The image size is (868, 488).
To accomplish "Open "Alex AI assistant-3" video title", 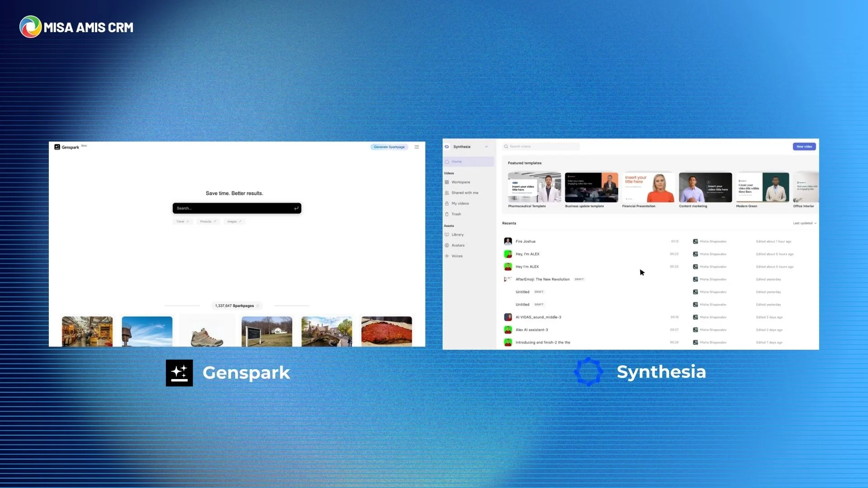I will [x=532, y=330].
